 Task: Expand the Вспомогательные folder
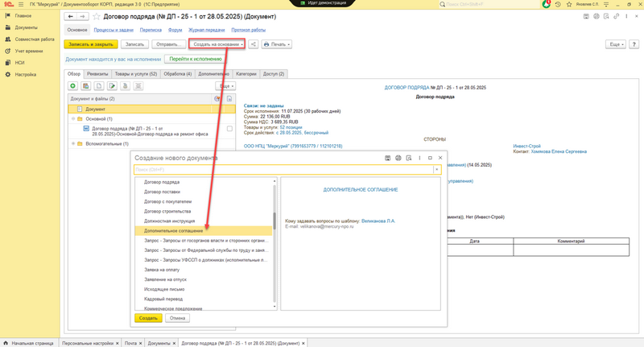[x=72, y=143]
